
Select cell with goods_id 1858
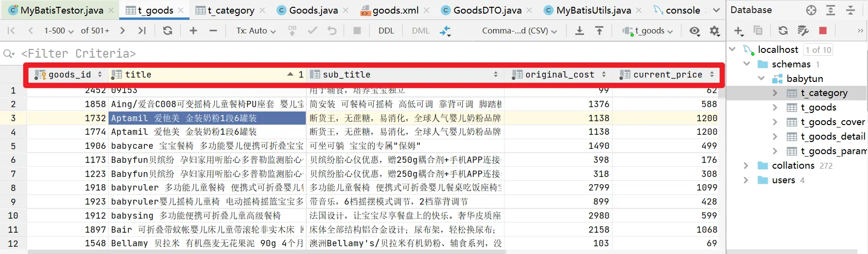(x=67, y=104)
